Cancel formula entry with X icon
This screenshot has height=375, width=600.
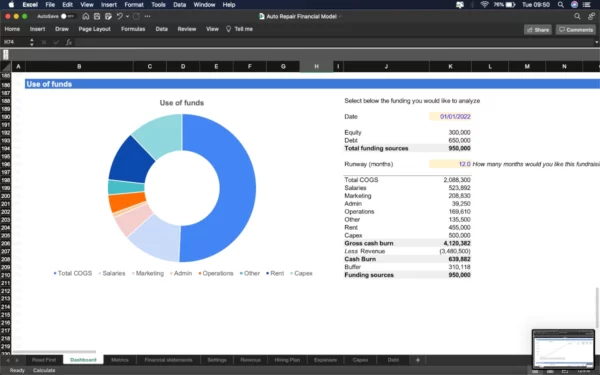44,42
